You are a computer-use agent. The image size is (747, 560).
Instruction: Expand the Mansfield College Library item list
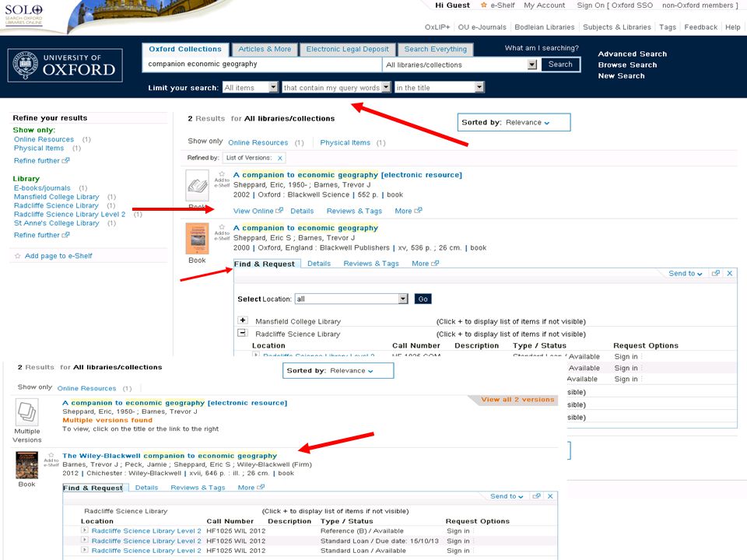(x=243, y=320)
